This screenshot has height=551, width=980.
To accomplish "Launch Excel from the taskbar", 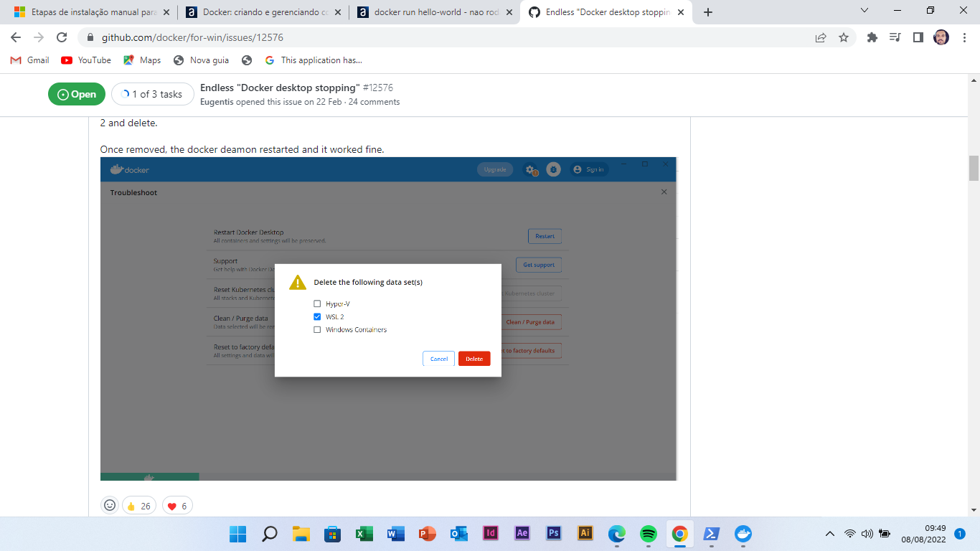I will tap(364, 534).
